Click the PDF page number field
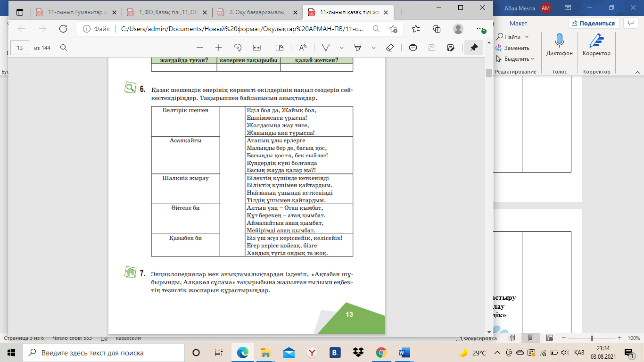Screen dimensions: 644x362 (20, 48)
